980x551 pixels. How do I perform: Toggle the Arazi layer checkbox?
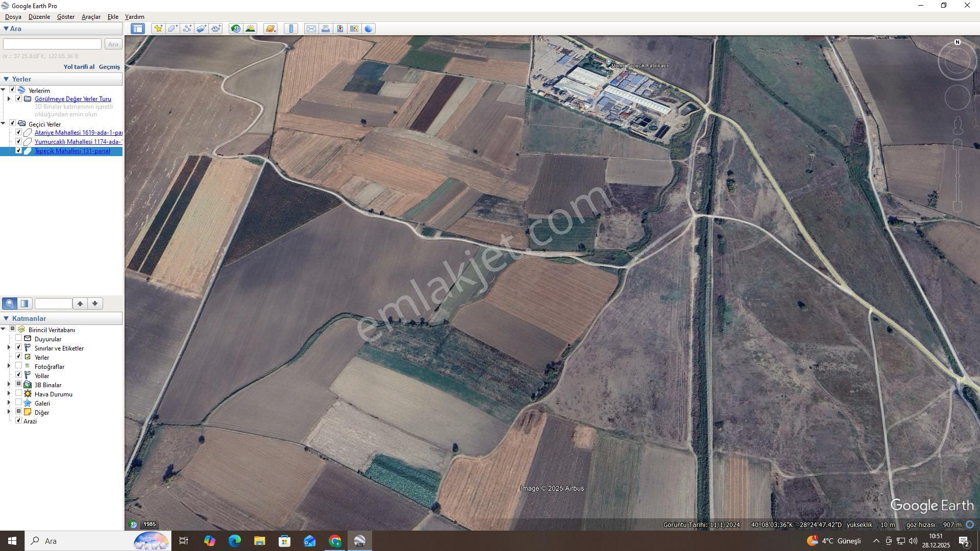[19, 421]
